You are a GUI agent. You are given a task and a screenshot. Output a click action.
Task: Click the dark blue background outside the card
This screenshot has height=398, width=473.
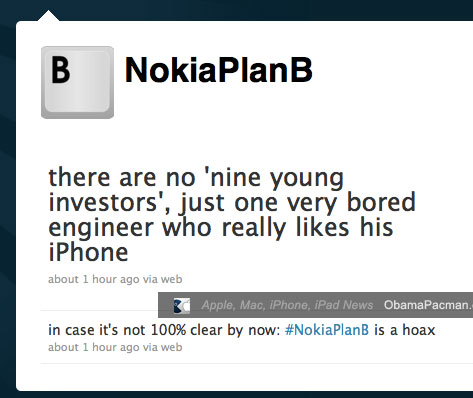pyautogui.click(x=7, y=200)
